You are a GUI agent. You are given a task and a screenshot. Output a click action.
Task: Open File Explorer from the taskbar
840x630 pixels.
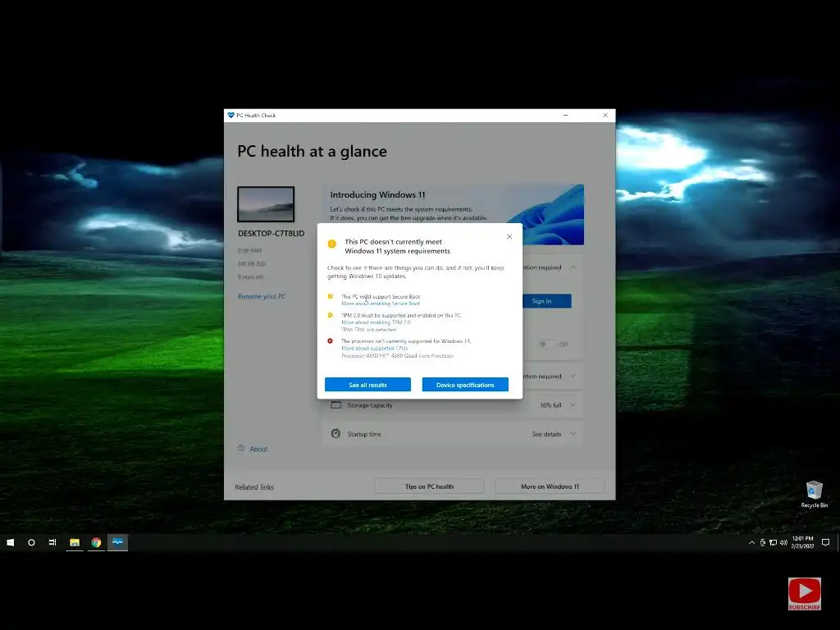(75, 542)
